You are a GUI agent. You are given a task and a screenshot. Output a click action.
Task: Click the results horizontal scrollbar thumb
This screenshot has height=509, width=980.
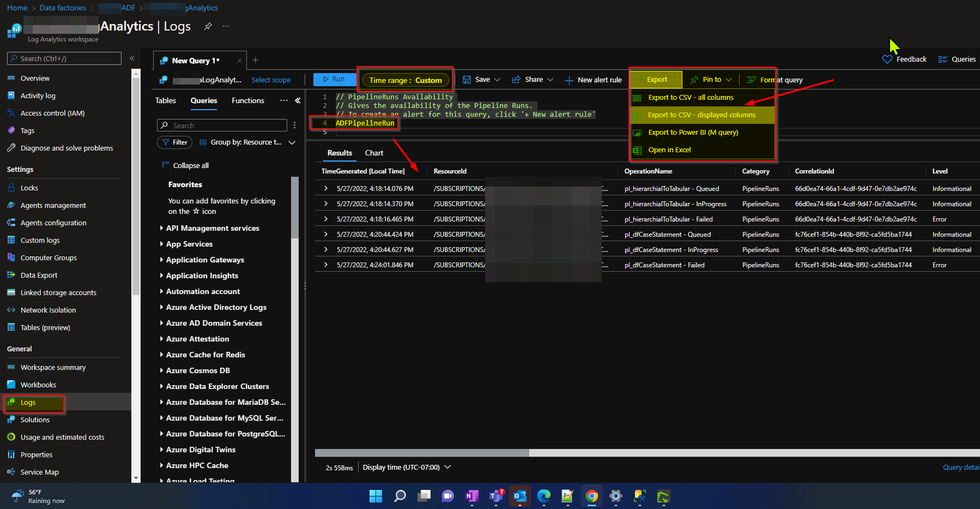(422, 453)
